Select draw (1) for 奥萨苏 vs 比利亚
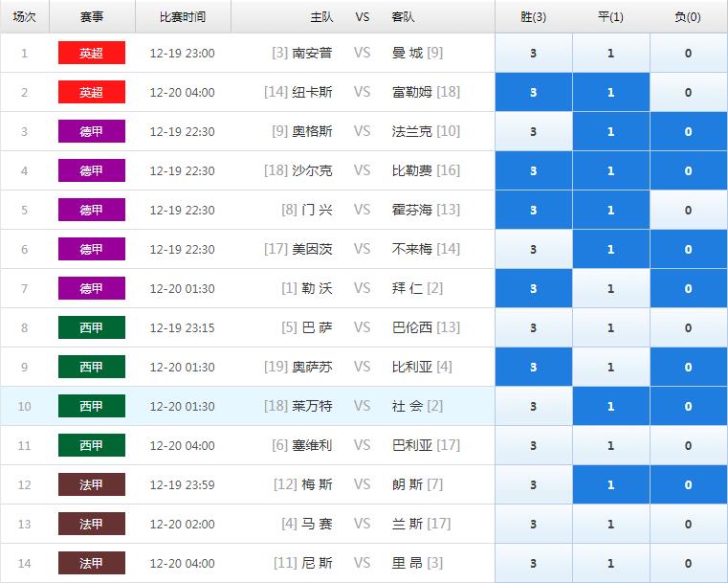The height and width of the screenshot is (583, 728). tap(611, 367)
